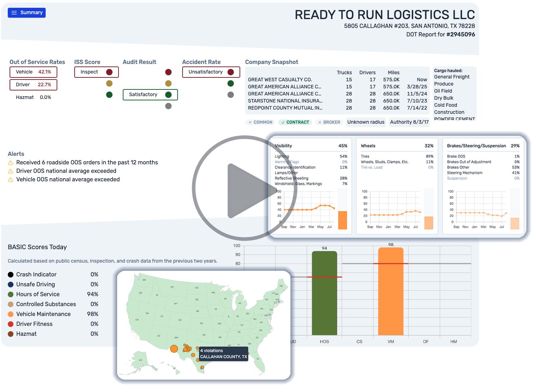Click the Driver 22.7% out of service box
536x392 pixels.
click(33, 85)
